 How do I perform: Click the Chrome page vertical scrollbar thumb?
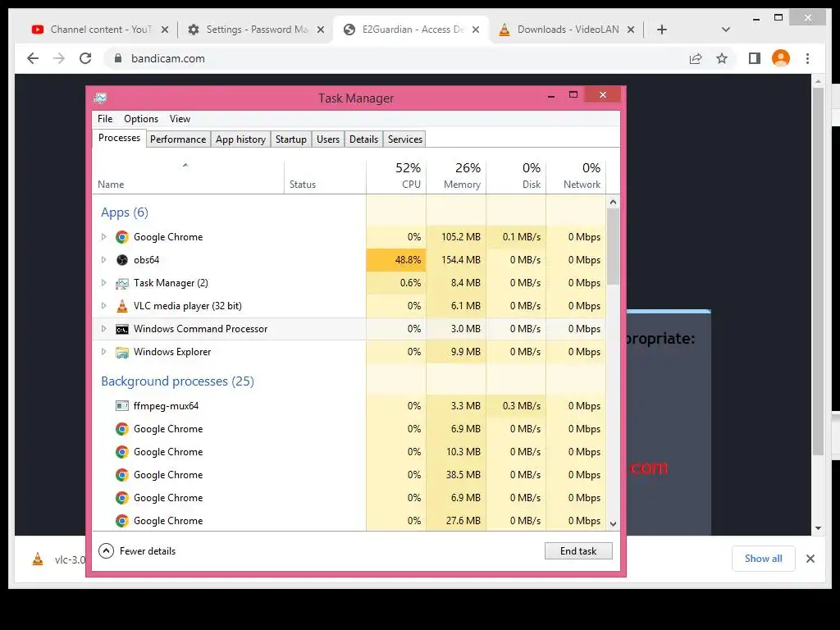(x=818, y=271)
